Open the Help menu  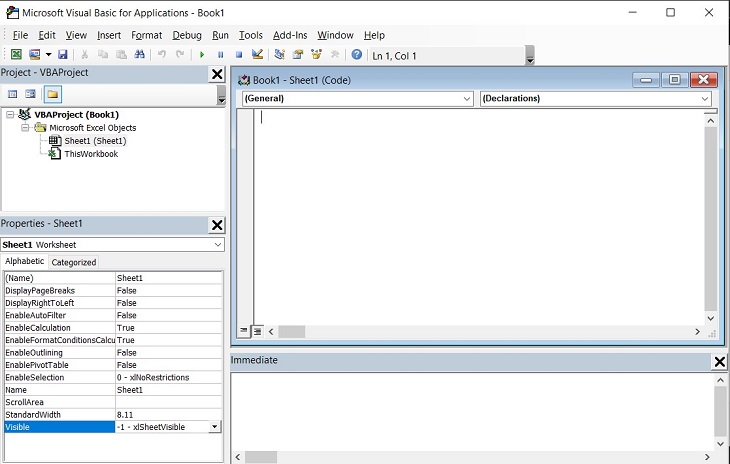click(x=374, y=35)
